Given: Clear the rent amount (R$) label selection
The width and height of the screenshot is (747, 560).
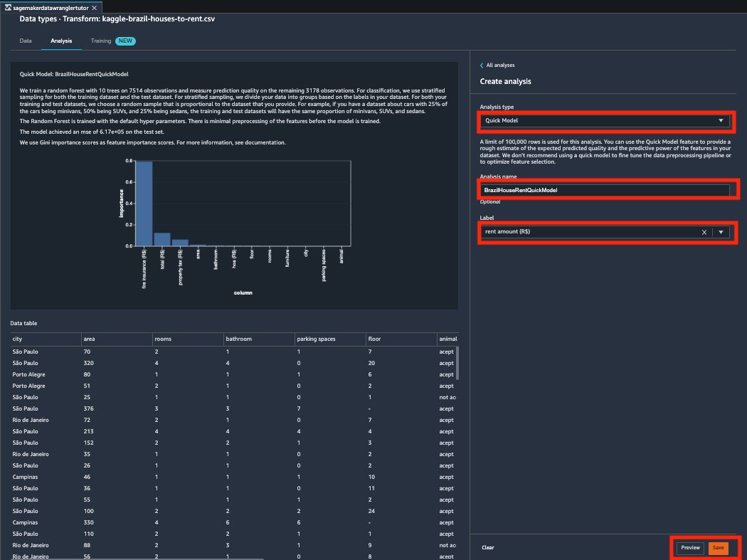Looking at the screenshot, I should point(704,232).
